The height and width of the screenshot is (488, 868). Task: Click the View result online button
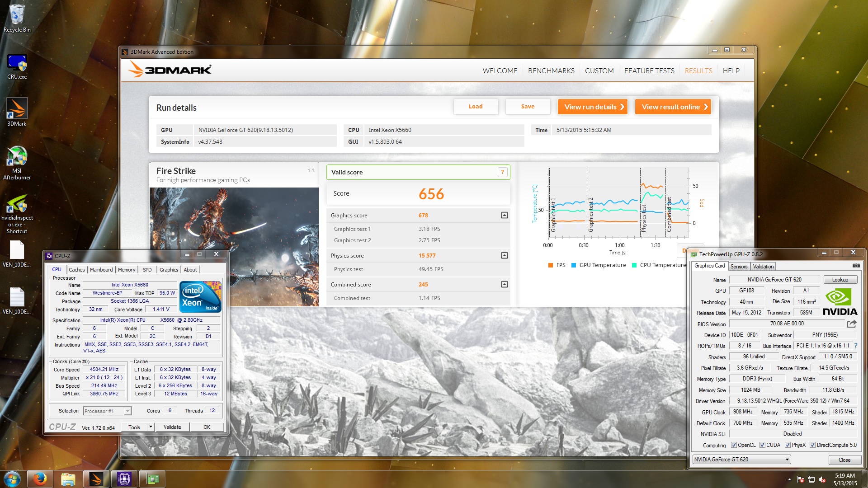tap(673, 107)
